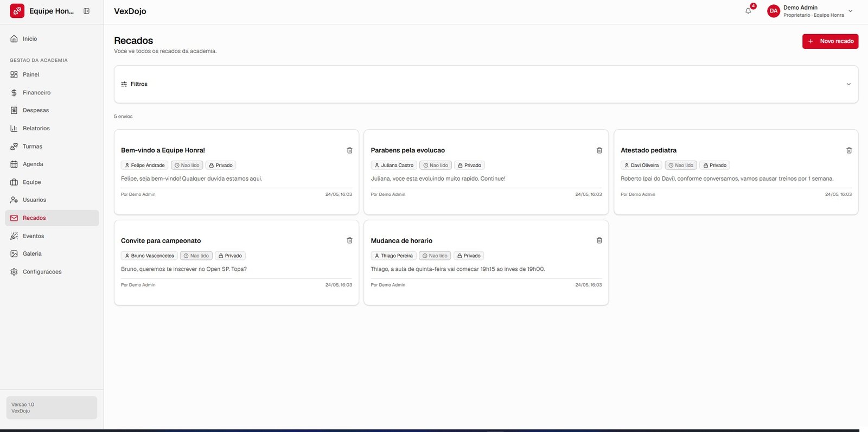Open Eventos in the sidebar
Image resolution: width=868 pixels, height=432 pixels.
[x=52, y=236]
